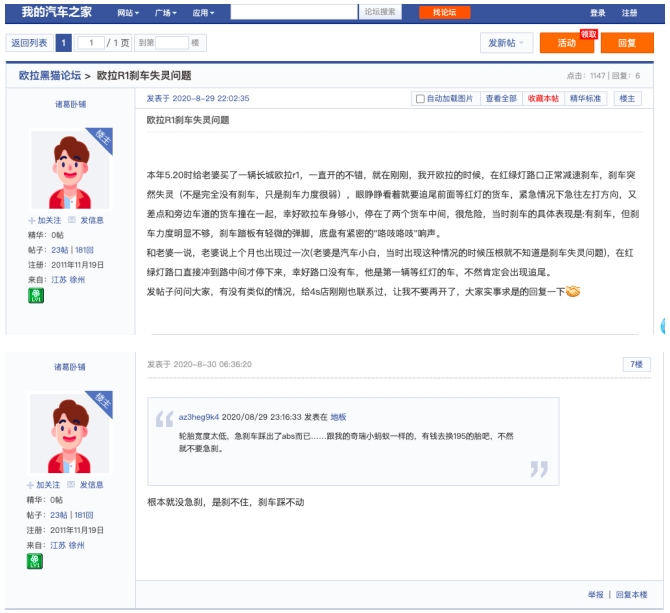Image resolution: width=670 pixels, height=613 pixels.
Task: Click the 我的汽车之家 logo
Action: click(x=56, y=12)
